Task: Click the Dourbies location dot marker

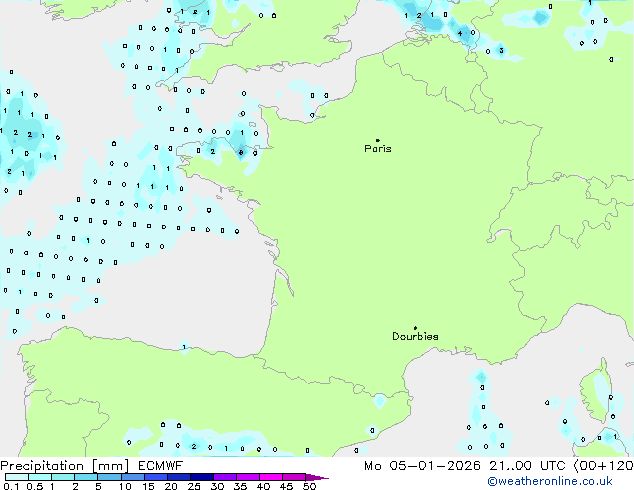Action: pyautogui.click(x=415, y=328)
